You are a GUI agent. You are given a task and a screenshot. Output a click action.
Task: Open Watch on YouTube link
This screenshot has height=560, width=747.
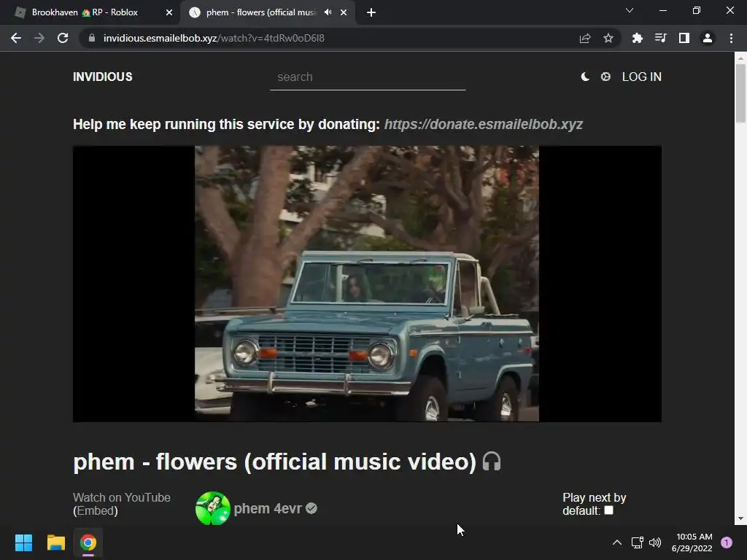coord(122,497)
